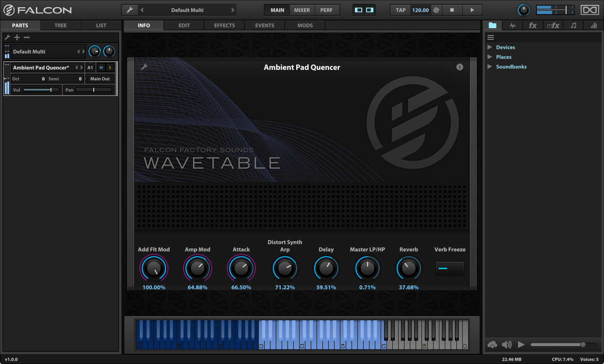The height and width of the screenshot is (364, 604).
Task: Click the Distort Synth Arp knob
Action: coord(285,268)
